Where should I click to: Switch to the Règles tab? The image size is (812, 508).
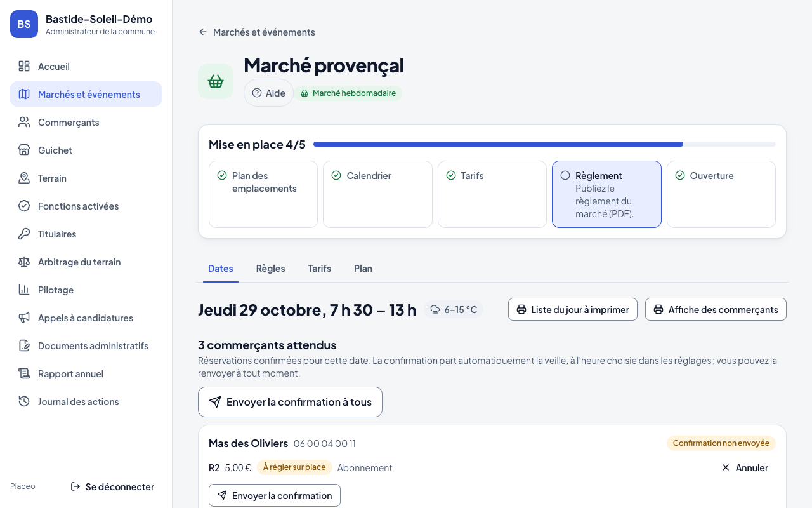pyautogui.click(x=270, y=269)
